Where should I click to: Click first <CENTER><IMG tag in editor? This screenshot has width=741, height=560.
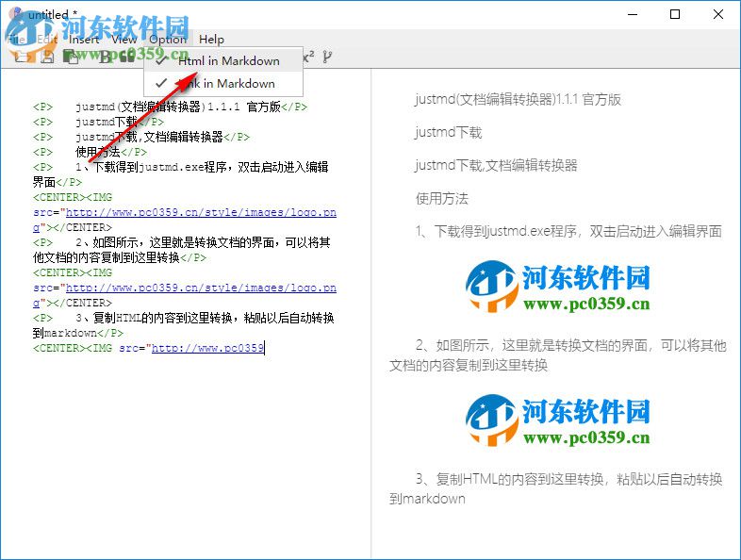click(73, 197)
